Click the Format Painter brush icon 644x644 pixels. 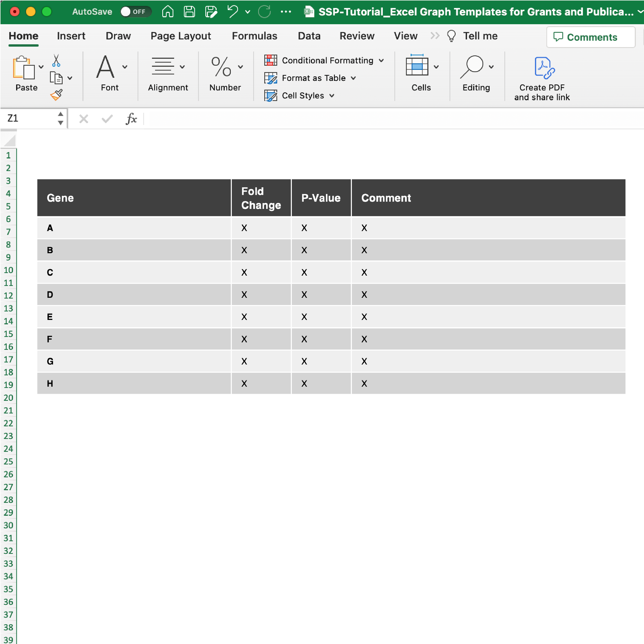coord(56,95)
